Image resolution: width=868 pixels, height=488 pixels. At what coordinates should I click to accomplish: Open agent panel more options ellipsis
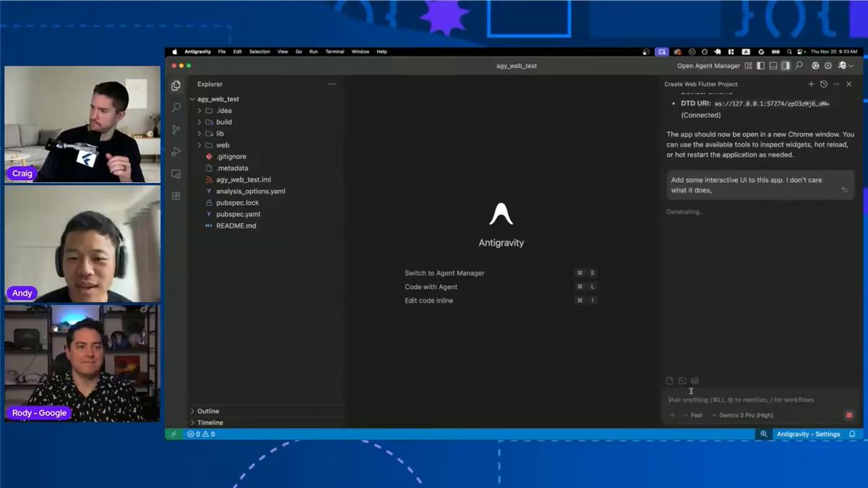pyautogui.click(x=836, y=84)
